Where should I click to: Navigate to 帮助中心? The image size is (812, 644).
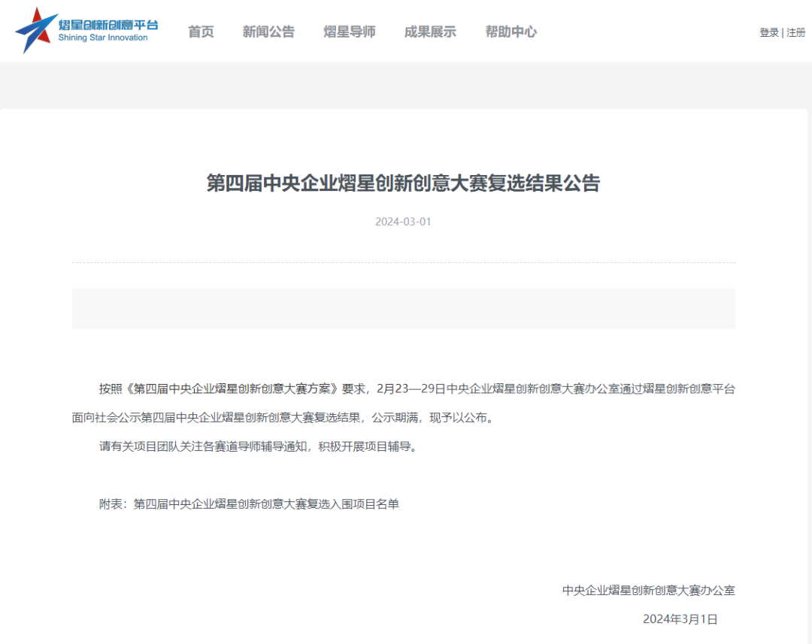pyautogui.click(x=511, y=32)
